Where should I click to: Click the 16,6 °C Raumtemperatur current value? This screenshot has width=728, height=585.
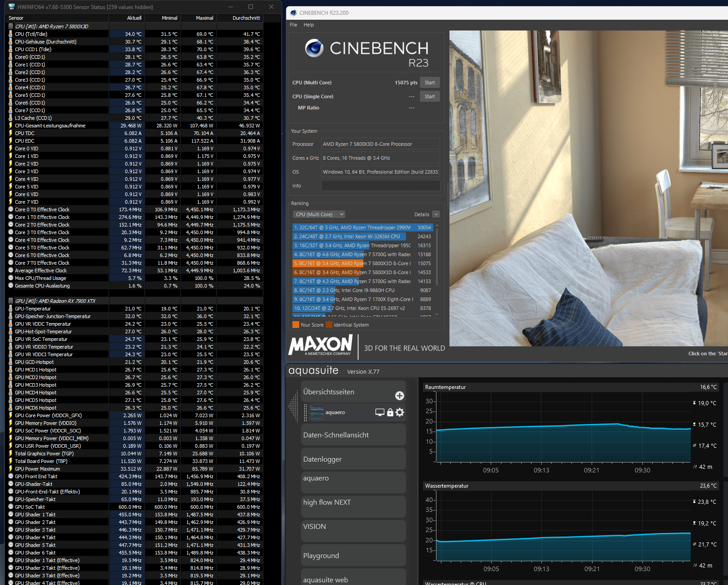[708, 387]
